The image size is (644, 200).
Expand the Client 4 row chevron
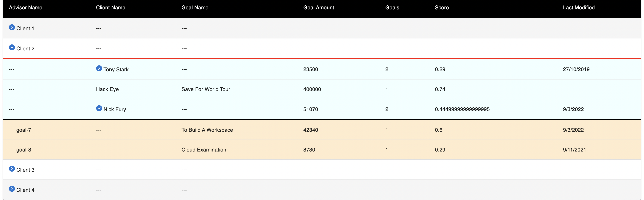[12, 189]
